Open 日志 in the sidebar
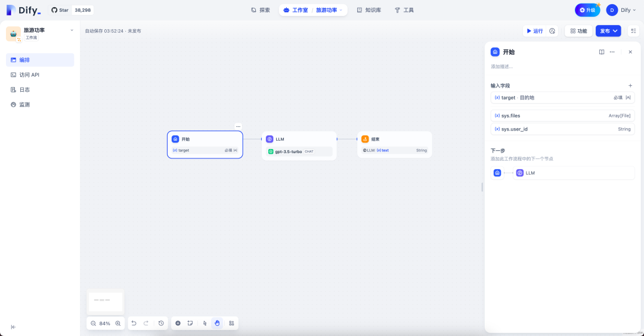 tap(40, 89)
